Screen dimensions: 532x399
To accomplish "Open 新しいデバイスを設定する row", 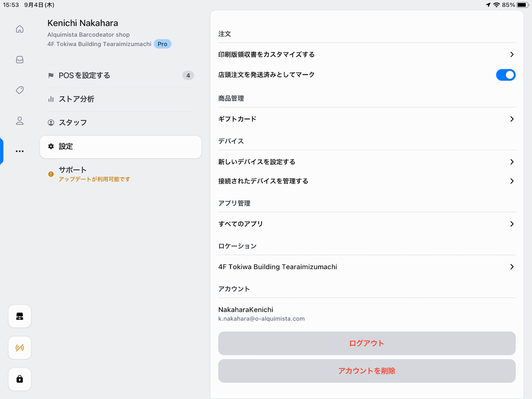I will pyautogui.click(x=366, y=162).
